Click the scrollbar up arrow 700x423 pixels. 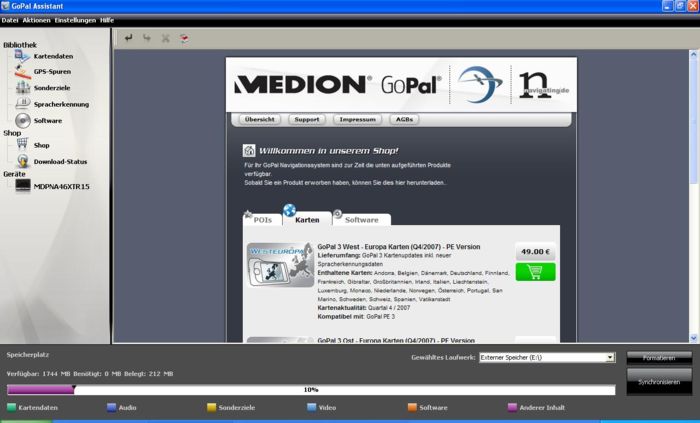click(x=694, y=55)
